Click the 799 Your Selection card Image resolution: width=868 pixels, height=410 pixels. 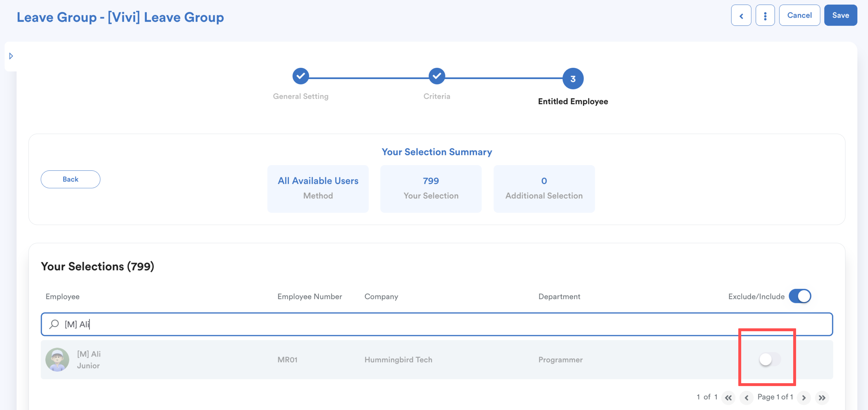[x=430, y=188]
